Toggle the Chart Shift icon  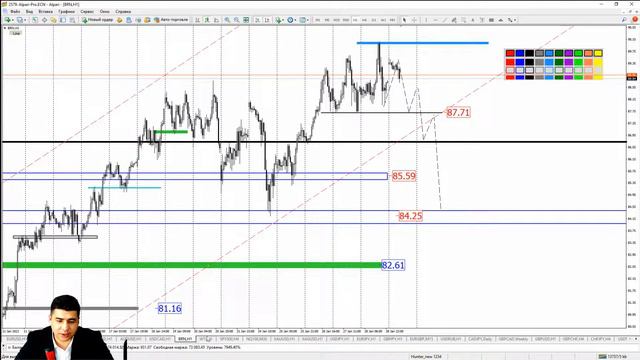(x=267, y=20)
